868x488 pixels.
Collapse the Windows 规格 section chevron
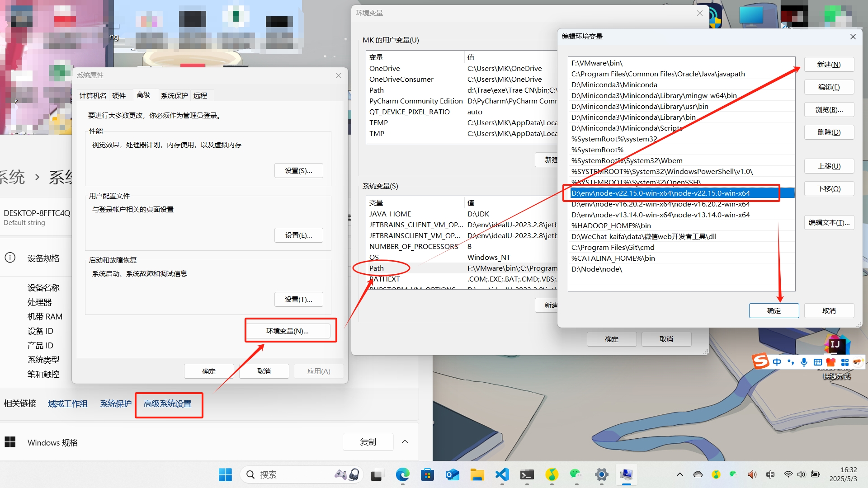tap(405, 442)
